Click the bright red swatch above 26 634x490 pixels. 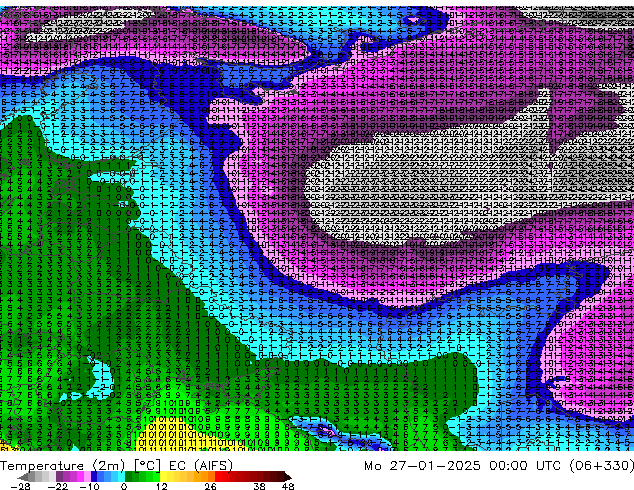218,476
